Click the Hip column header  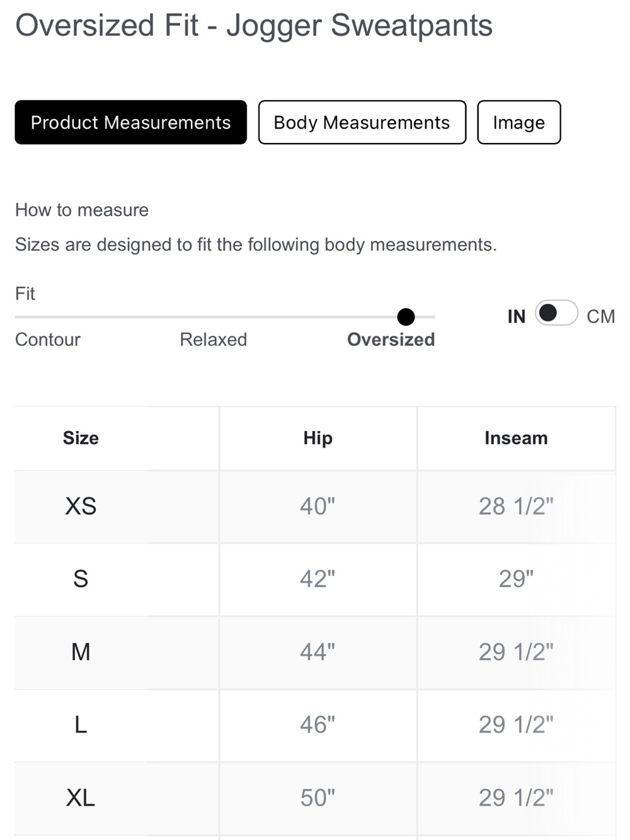[x=318, y=438]
